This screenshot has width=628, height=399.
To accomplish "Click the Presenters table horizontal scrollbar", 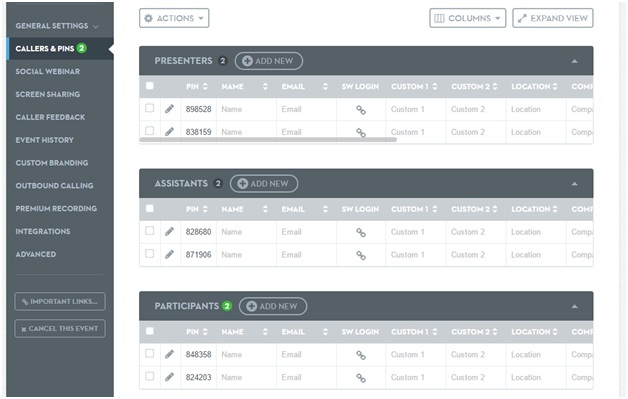I will point(268,139).
